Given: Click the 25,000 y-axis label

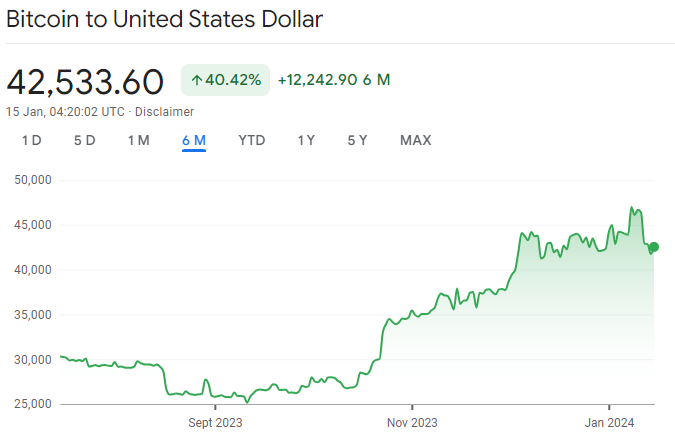Looking at the screenshot, I should 31,404.
